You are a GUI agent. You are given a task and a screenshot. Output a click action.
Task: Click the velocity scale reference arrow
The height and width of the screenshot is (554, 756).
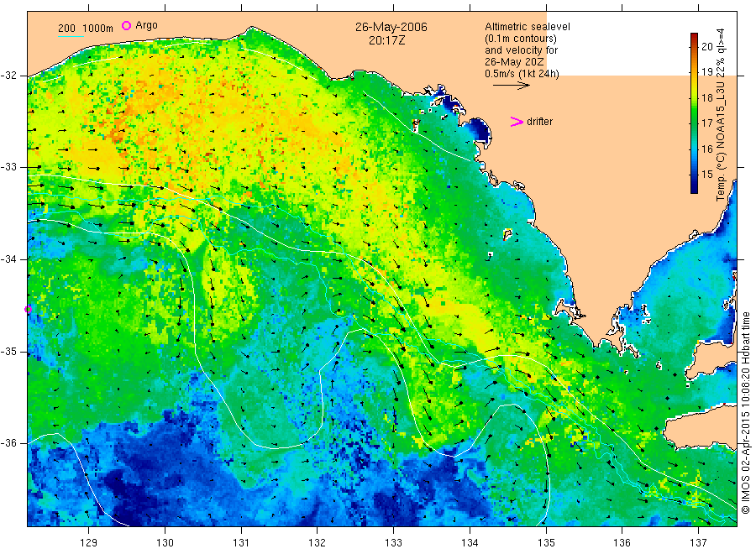tap(511, 86)
